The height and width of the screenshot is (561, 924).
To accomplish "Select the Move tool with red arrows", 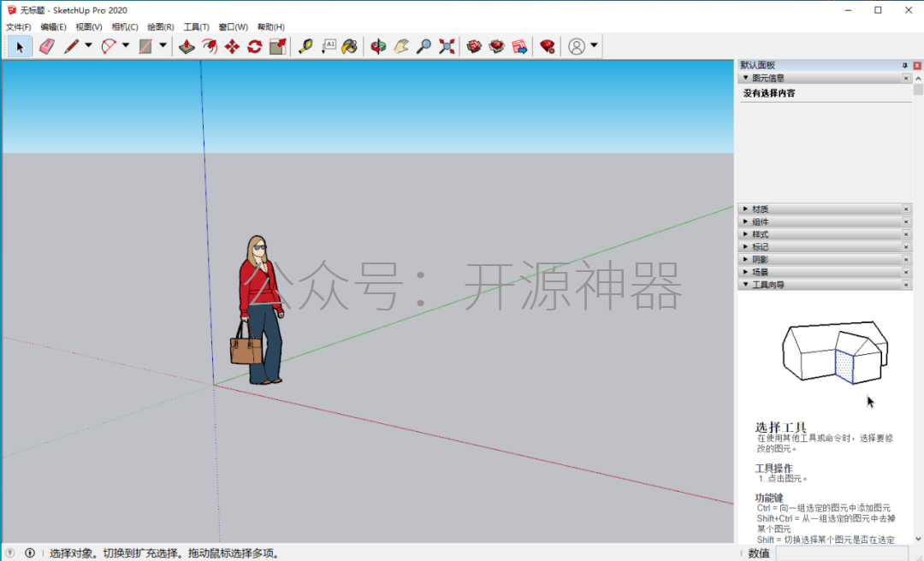I will (x=232, y=46).
